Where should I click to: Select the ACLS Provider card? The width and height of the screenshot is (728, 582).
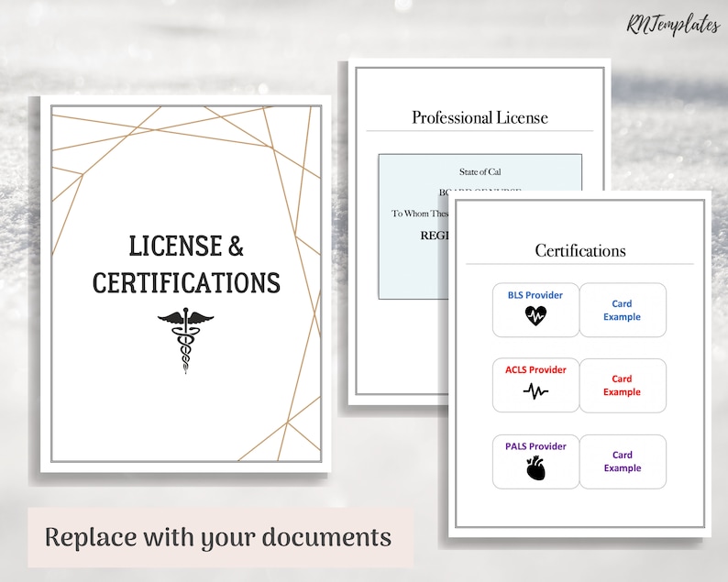pos(535,385)
